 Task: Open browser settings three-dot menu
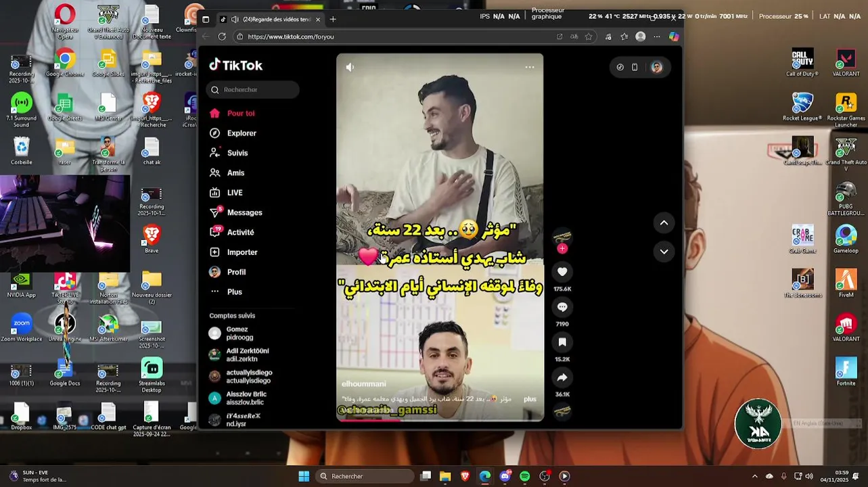pyautogui.click(x=656, y=37)
